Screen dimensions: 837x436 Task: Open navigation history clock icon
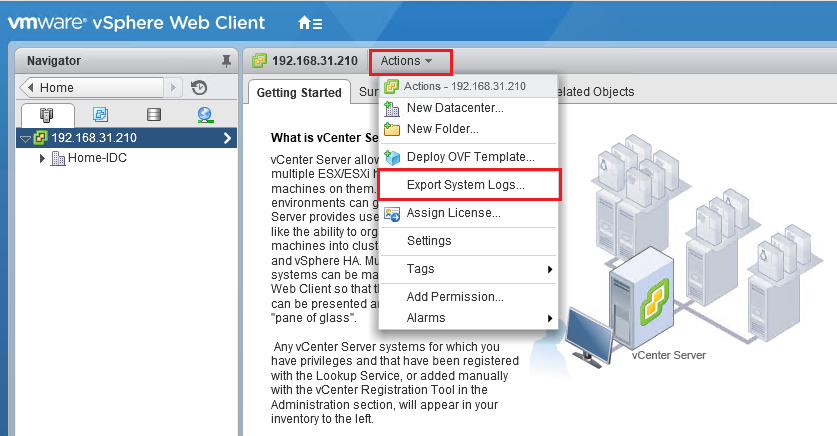tap(199, 88)
